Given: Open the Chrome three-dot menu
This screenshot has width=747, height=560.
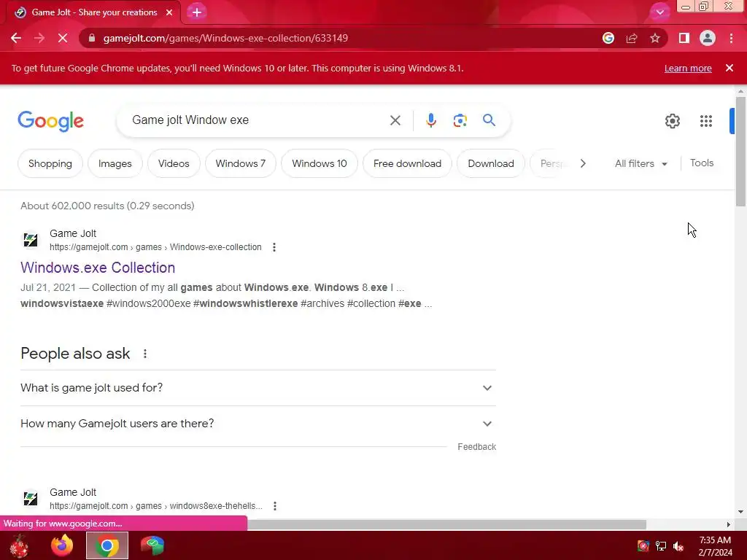Looking at the screenshot, I should tap(731, 38).
